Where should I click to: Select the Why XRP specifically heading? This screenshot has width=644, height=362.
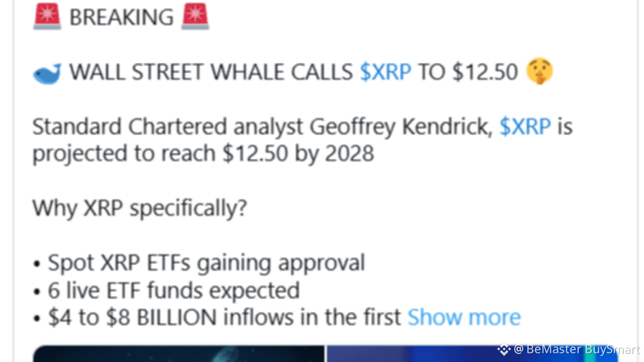[139, 208]
